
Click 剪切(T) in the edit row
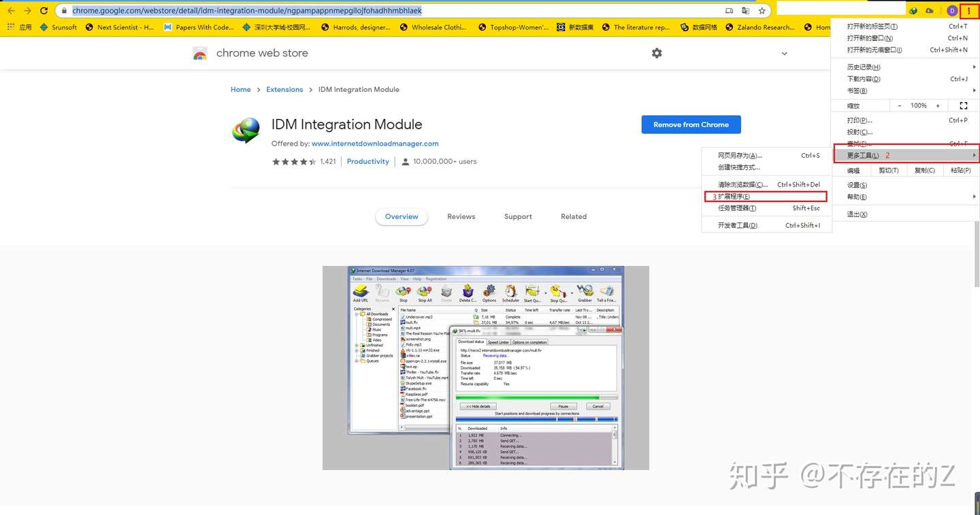(x=889, y=171)
